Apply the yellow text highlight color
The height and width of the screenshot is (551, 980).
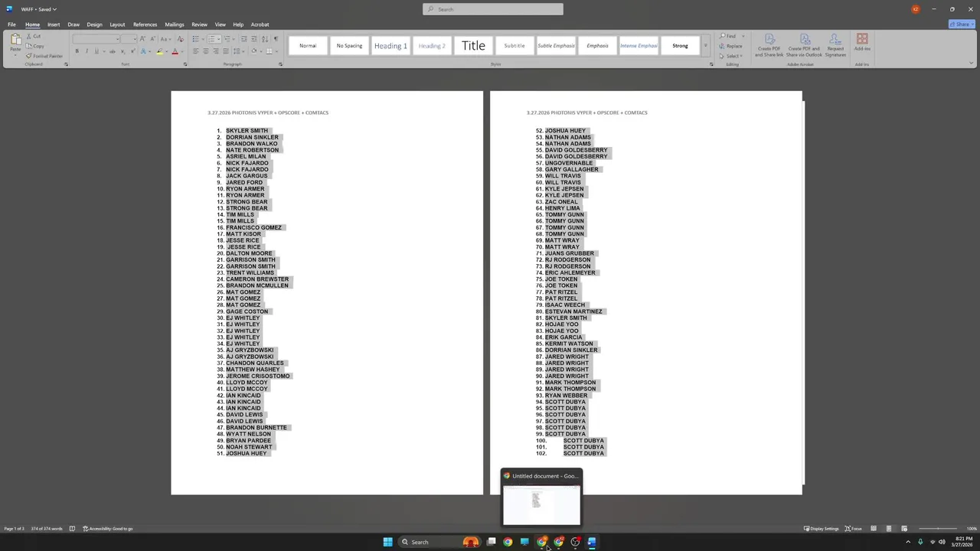159,51
